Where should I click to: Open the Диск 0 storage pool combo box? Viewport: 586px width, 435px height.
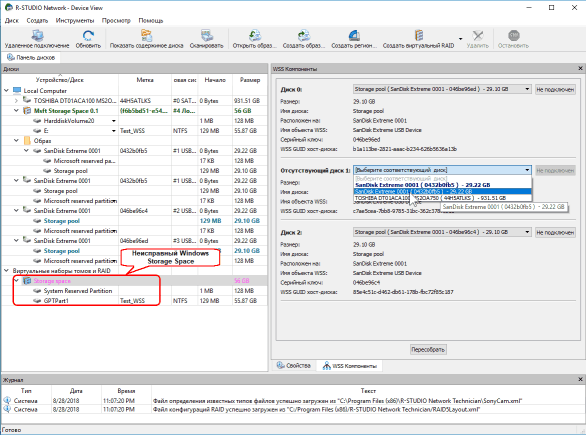(x=442, y=89)
